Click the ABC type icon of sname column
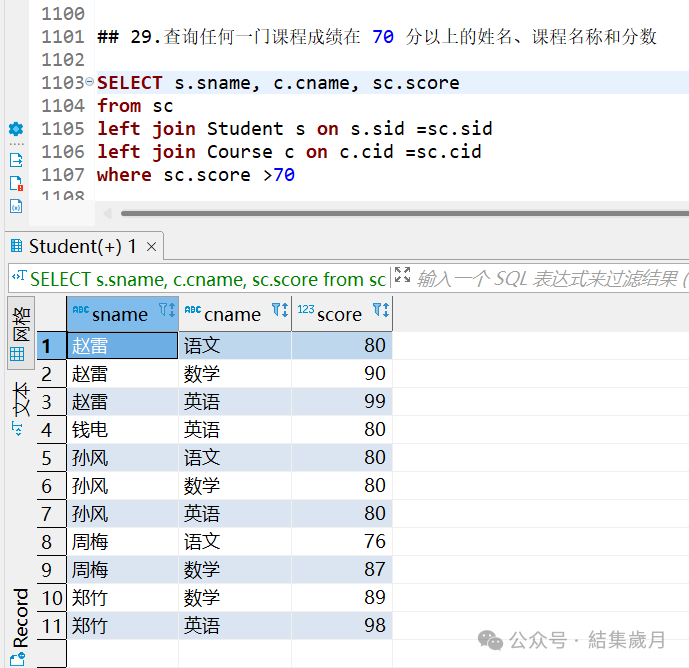Image resolution: width=689 pixels, height=668 pixels. 81,309
